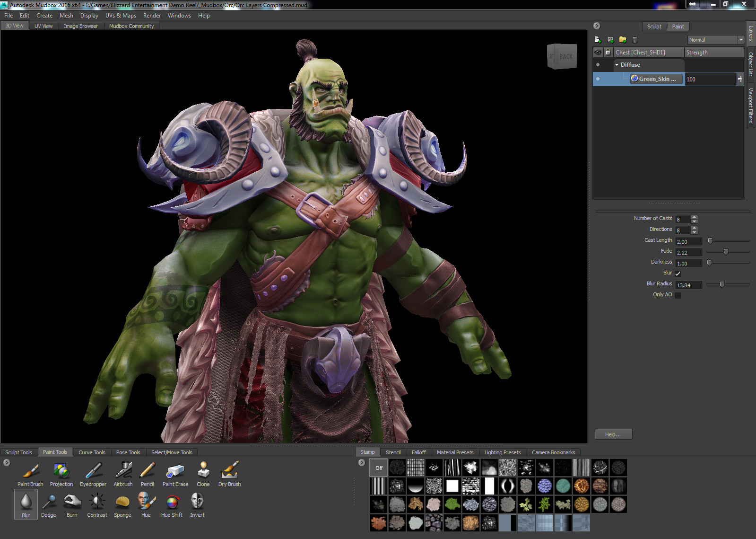Toggle visibility eye of Chest layers

[598, 53]
